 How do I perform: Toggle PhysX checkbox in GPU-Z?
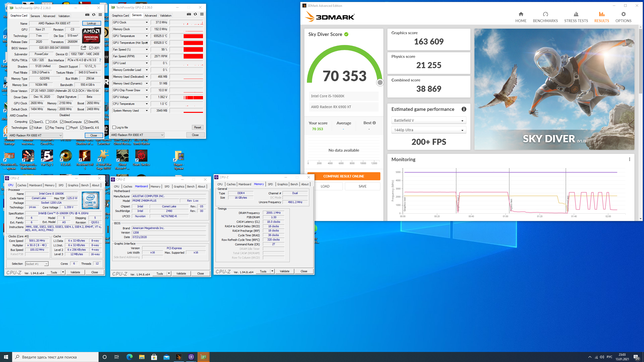click(68, 128)
